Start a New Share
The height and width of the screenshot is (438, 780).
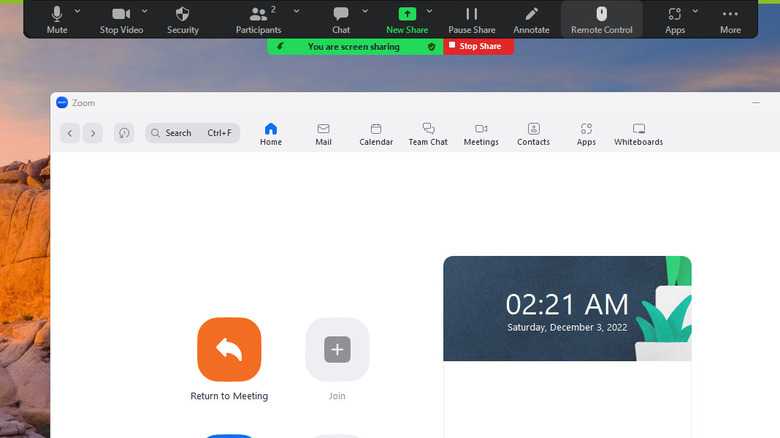point(407,20)
